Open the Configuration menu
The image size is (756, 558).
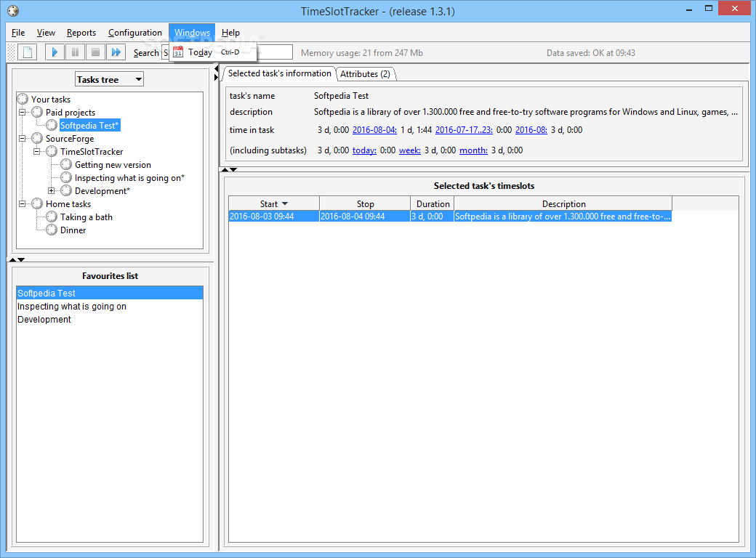point(135,32)
